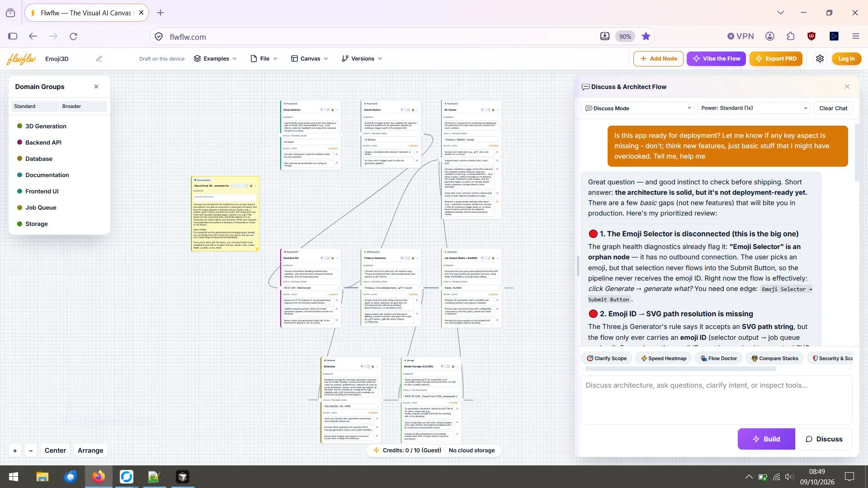Click the Export PRD button
868x488 pixels.
[776, 59]
